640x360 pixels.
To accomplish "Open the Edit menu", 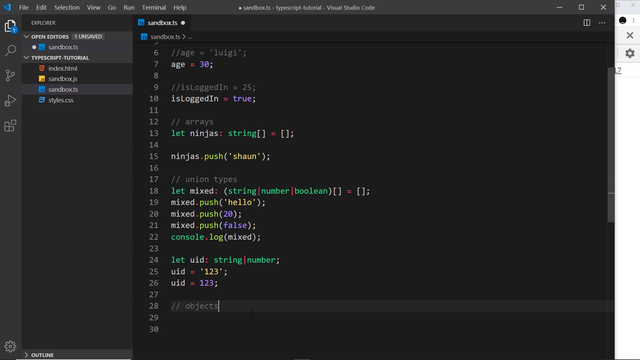I will pos(41,7).
